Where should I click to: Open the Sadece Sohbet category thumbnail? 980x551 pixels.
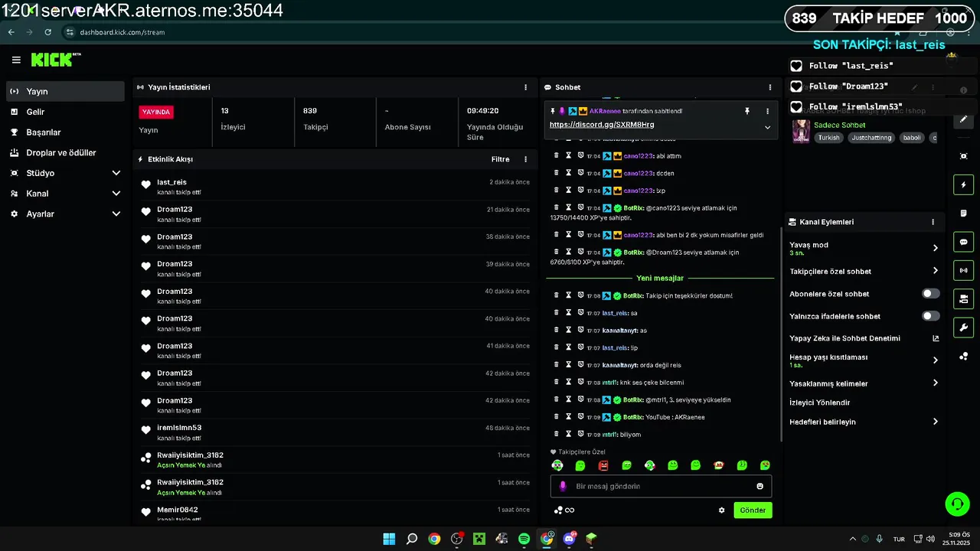pyautogui.click(x=801, y=132)
